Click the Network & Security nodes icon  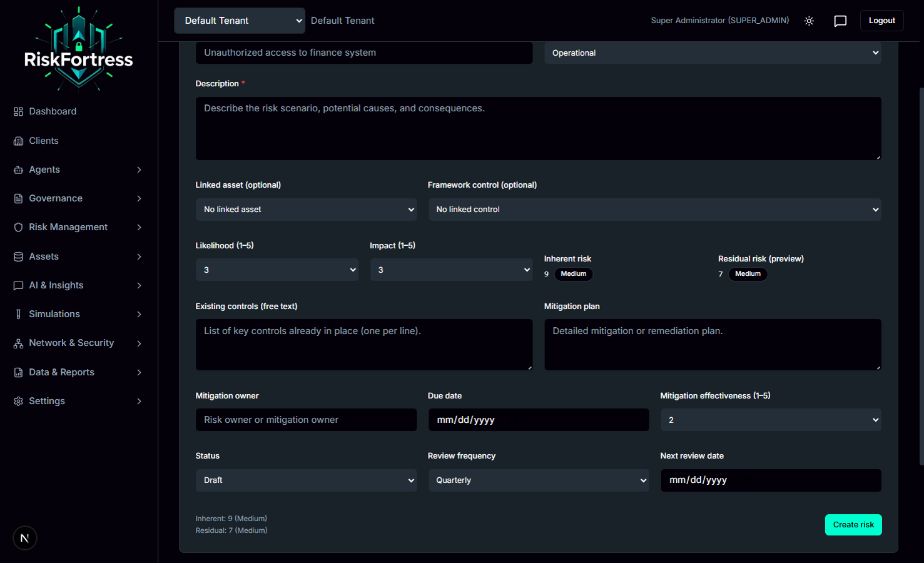18,343
